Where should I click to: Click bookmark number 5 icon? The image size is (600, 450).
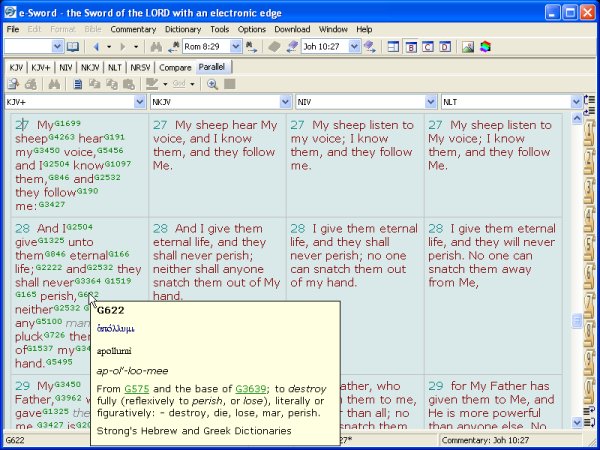pyautogui.click(x=589, y=248)
